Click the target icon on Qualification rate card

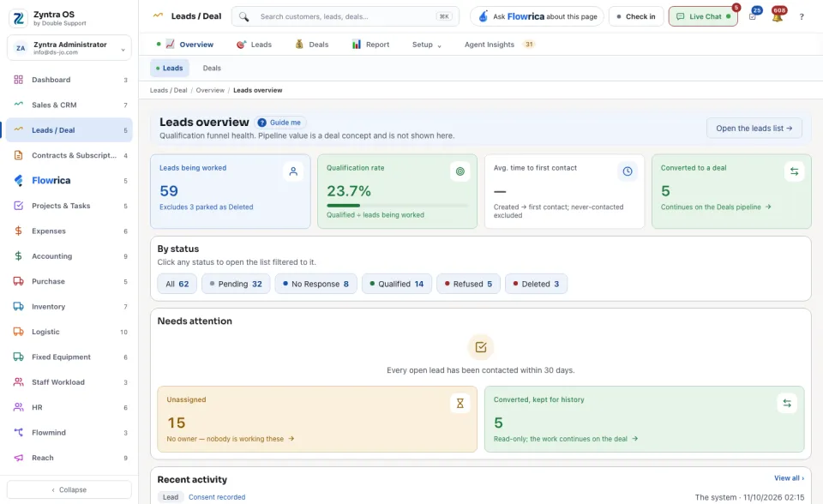pyautogui.click(x=460, y=171)
